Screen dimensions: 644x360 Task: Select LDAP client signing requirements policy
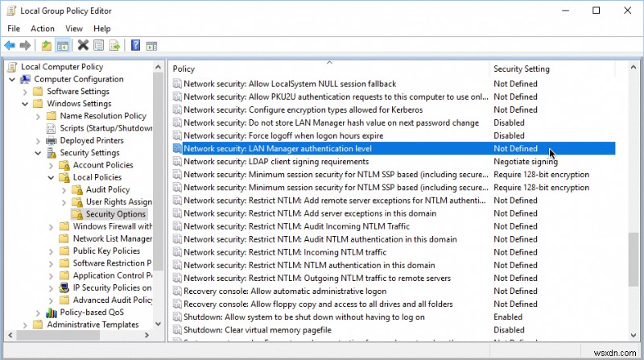275,162
